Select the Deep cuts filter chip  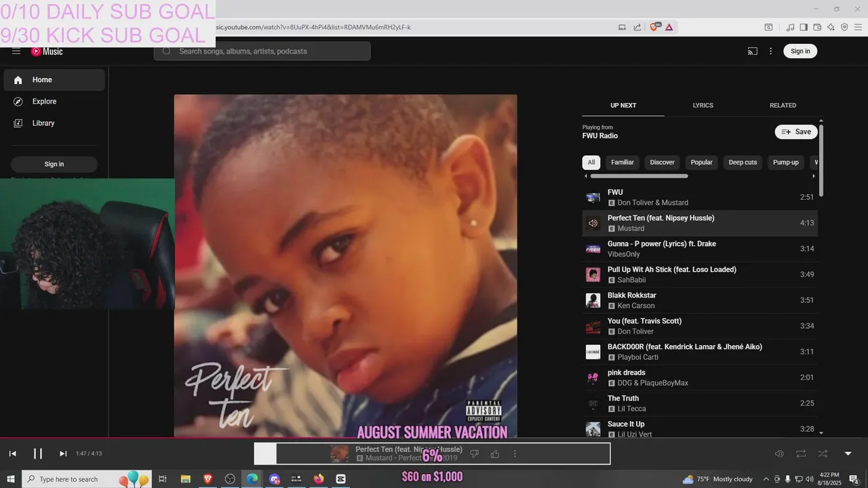[743, 162]
